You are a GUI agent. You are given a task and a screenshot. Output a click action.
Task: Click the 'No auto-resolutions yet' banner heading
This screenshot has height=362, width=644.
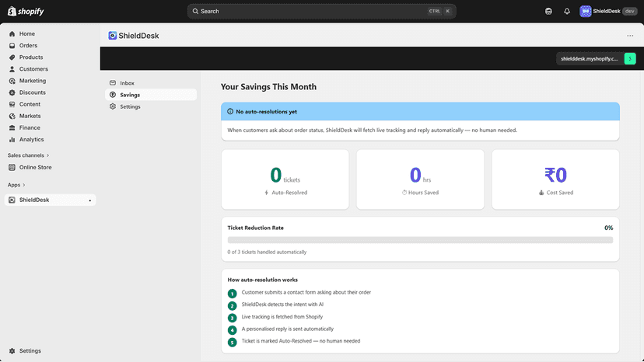[x=266, y=112]
